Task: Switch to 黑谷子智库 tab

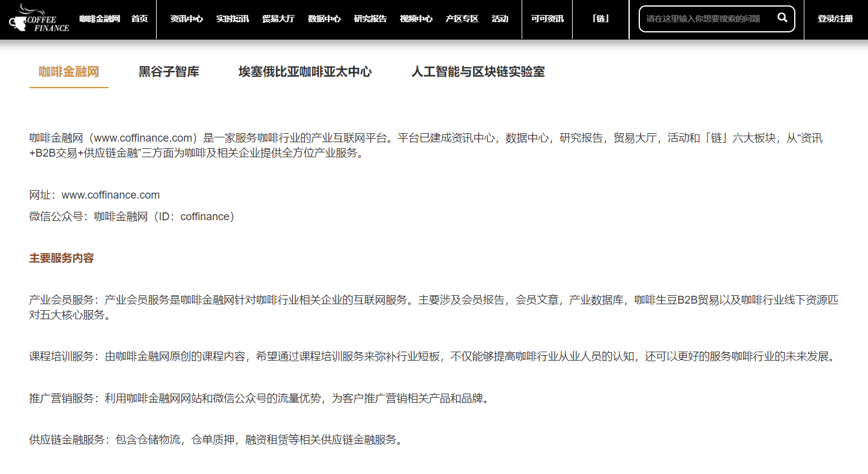Action: [x=169, y=72]
